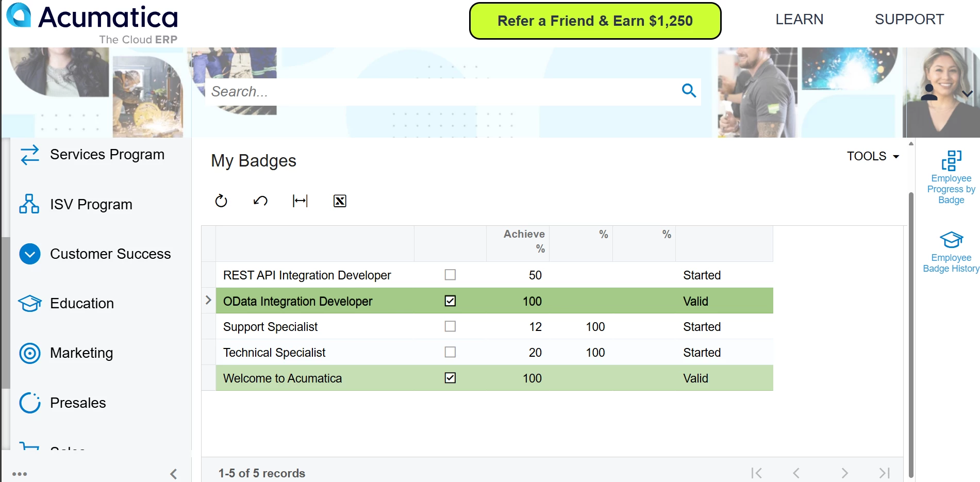Screen dimensions: 980x482
Task: Open Services Program in sidebar
Action: 107,154
